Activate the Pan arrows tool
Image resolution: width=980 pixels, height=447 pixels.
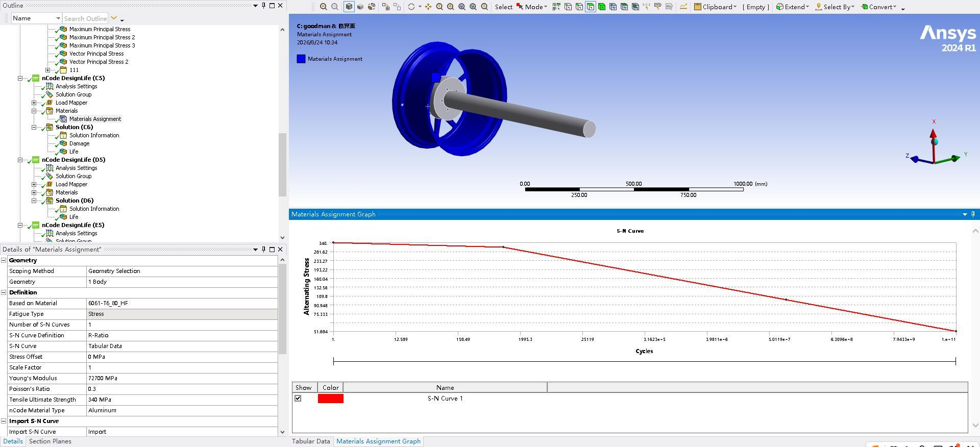pyautogui.click(x=428, y=7)
